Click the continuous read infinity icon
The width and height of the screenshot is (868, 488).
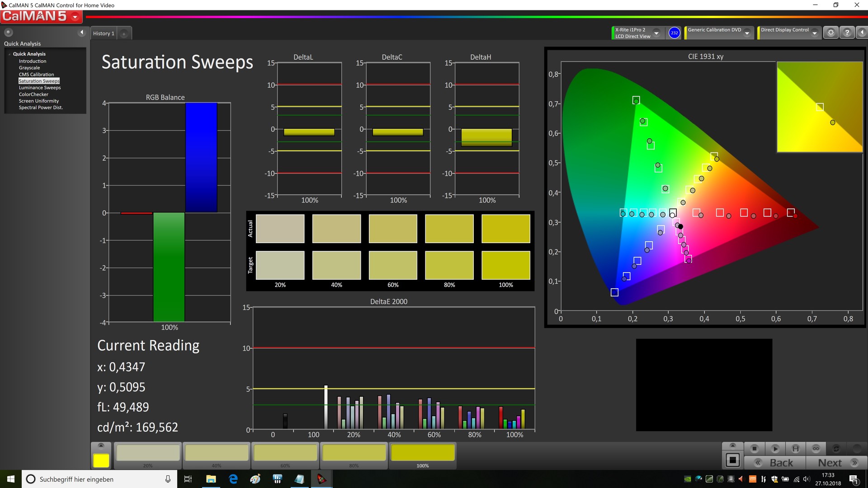click(x=816, y=449)
